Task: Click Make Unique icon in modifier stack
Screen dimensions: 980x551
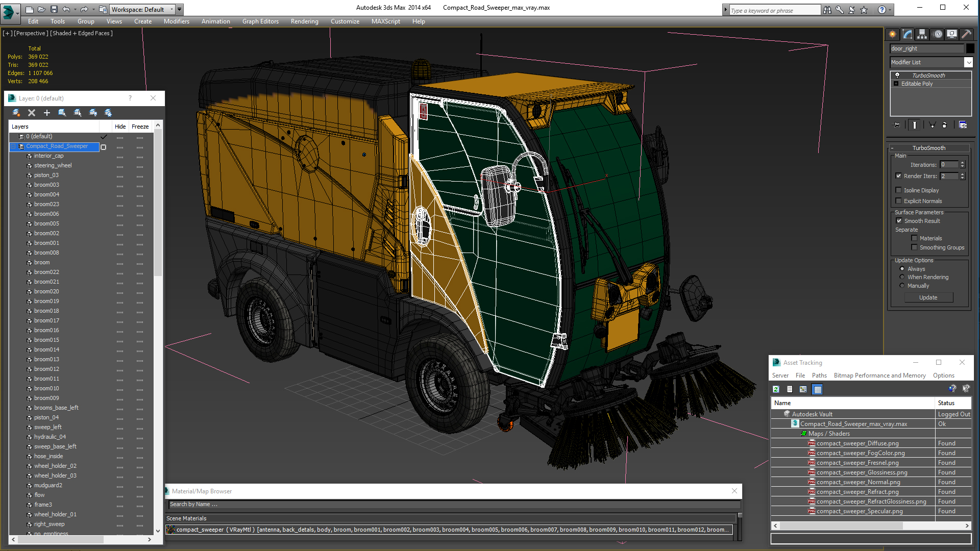Action: click(932, 125)
